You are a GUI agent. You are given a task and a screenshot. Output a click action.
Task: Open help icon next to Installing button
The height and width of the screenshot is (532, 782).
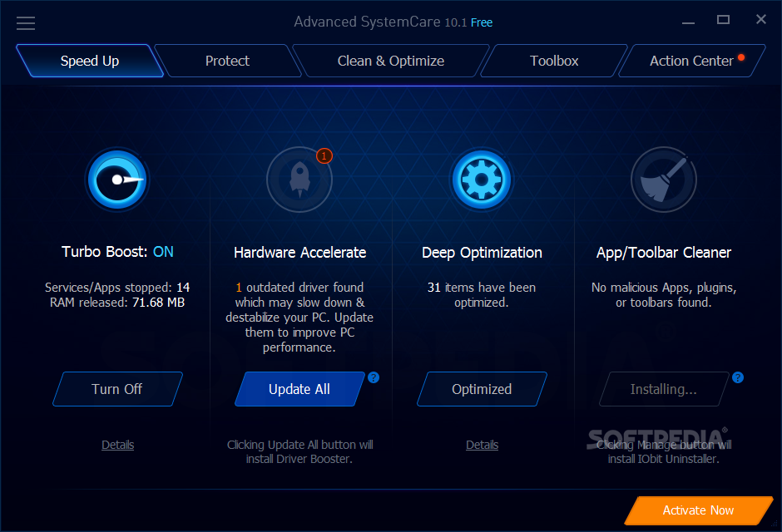coord(738,377)
